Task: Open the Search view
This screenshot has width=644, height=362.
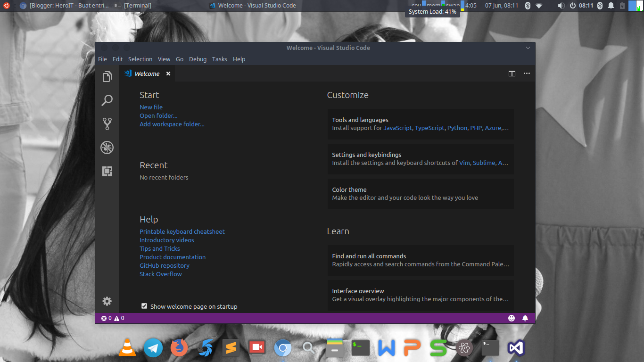Action: click(107, 100)
